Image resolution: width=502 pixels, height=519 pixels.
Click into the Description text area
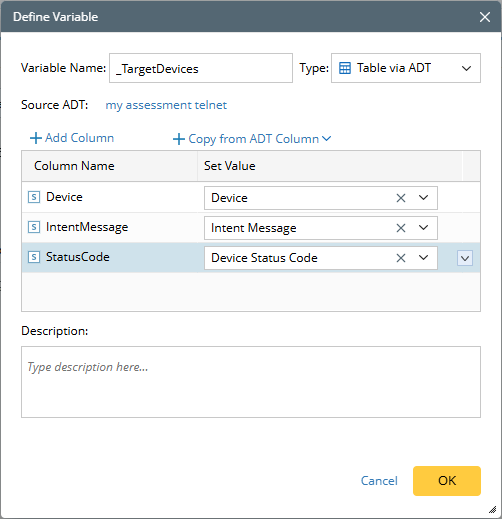[251, 382]
